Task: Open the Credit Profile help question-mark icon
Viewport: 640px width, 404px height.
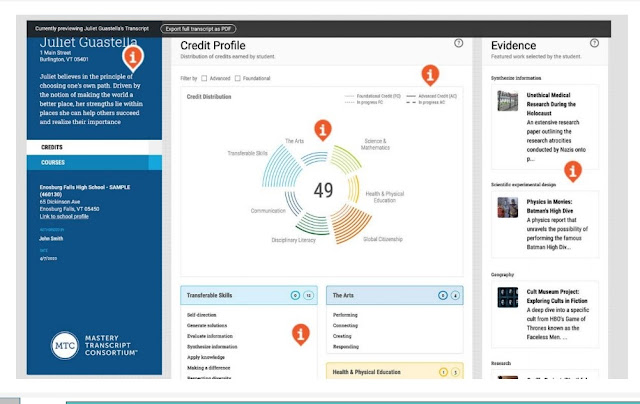Action: click(458, 43)
